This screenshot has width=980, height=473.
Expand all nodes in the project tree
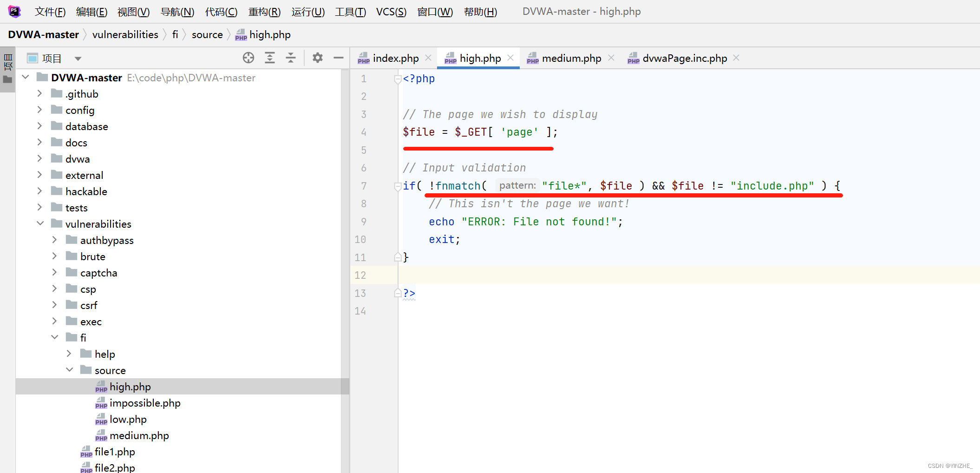pyautogui.click(x=270, y=58)
